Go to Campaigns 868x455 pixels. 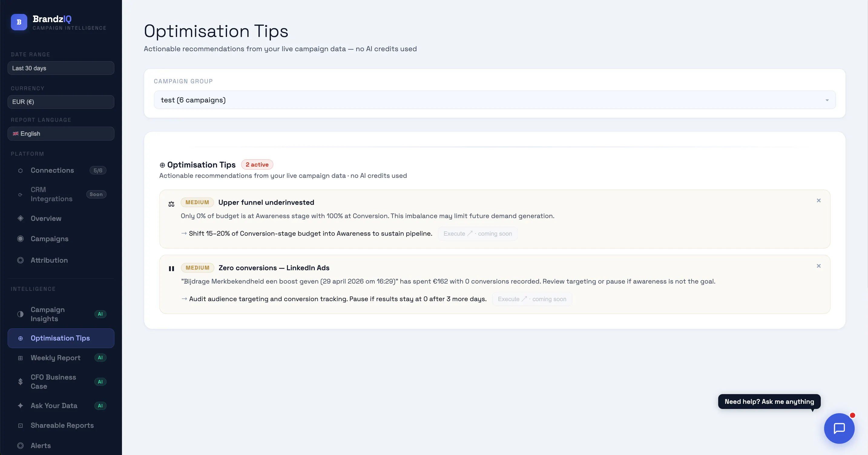coord(61,239)
